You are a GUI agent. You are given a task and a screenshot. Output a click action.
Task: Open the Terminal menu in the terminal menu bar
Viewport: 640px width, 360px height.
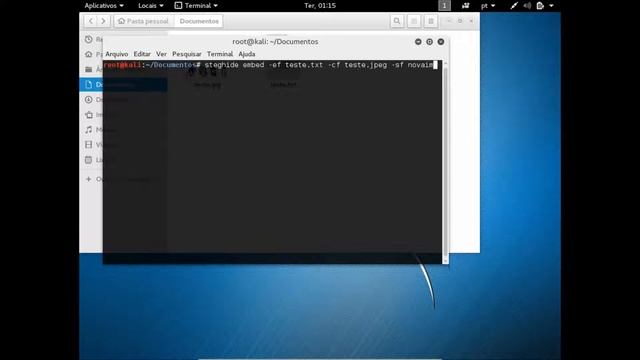pos(220,54)
